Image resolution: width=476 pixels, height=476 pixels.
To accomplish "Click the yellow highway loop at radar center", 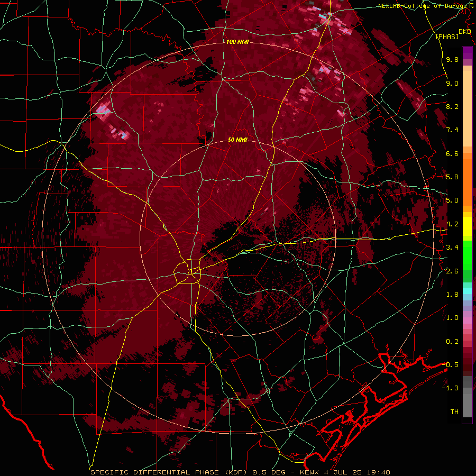I will click(x=188, y=271).
